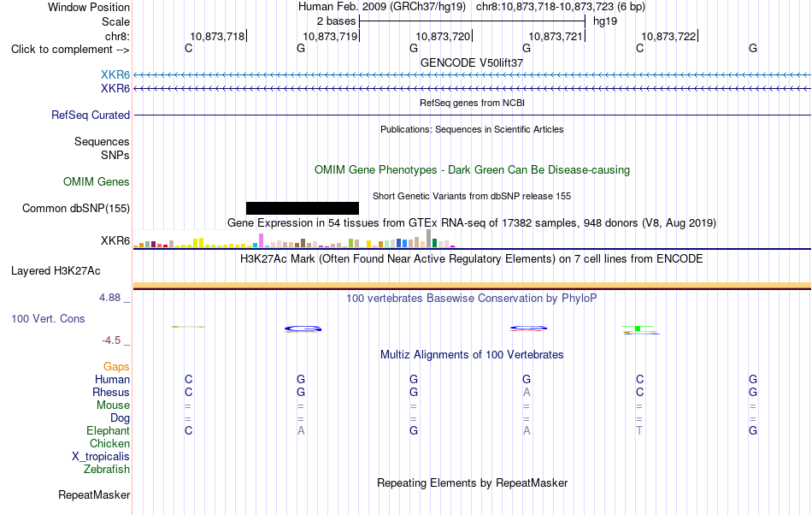Image resolution: width=812 pixels, height=515 pixels.
Task: Click the light blue XKR6 gene label
Action: pos(115,75)
